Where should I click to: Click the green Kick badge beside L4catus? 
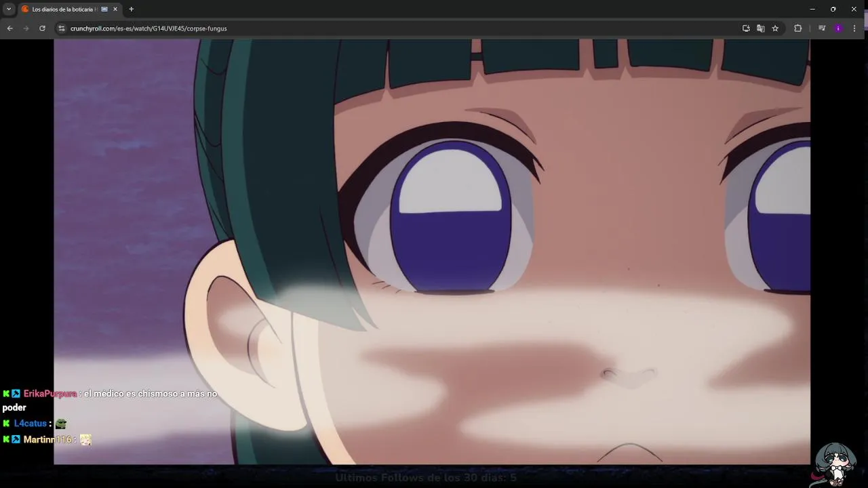[x=6, y=424]
